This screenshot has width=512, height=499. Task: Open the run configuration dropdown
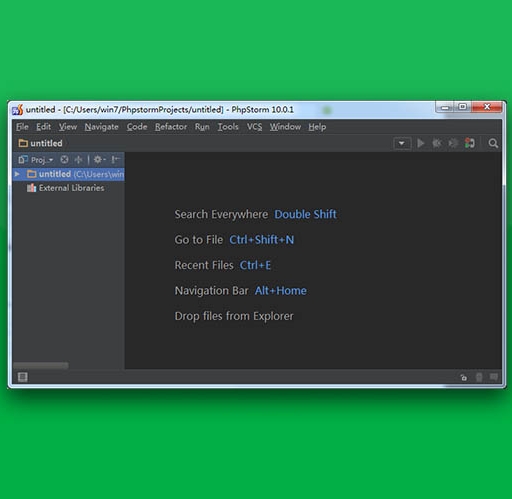tap(402, 144)
